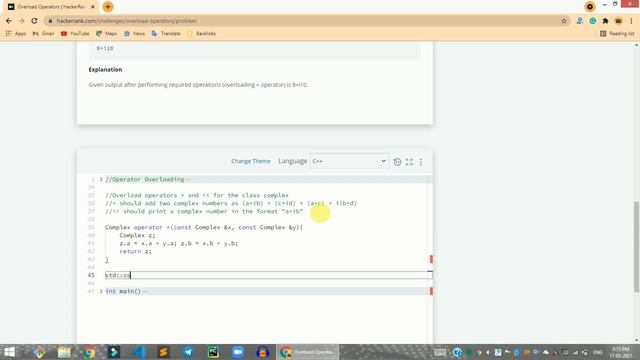
Task: Open the headphone app icon in taskbar
Action: coord(262,352)
